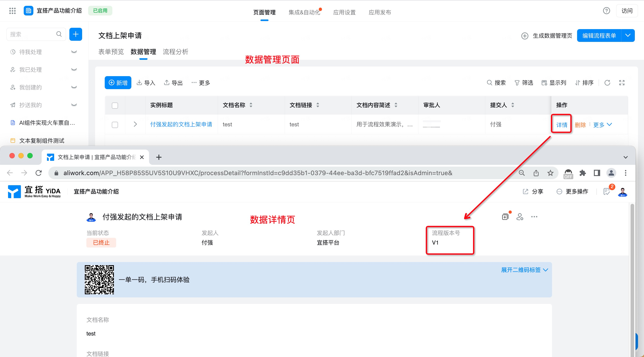644x357 pixels.
Task: Sort by 文档名称 column
Action: [251, 105]
